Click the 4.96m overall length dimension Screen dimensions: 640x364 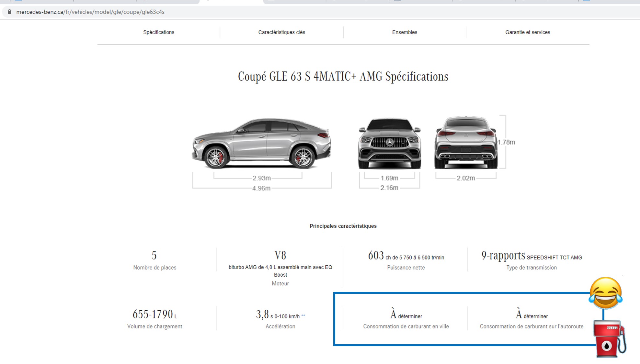pyautogui.click(x=261, y=188)
